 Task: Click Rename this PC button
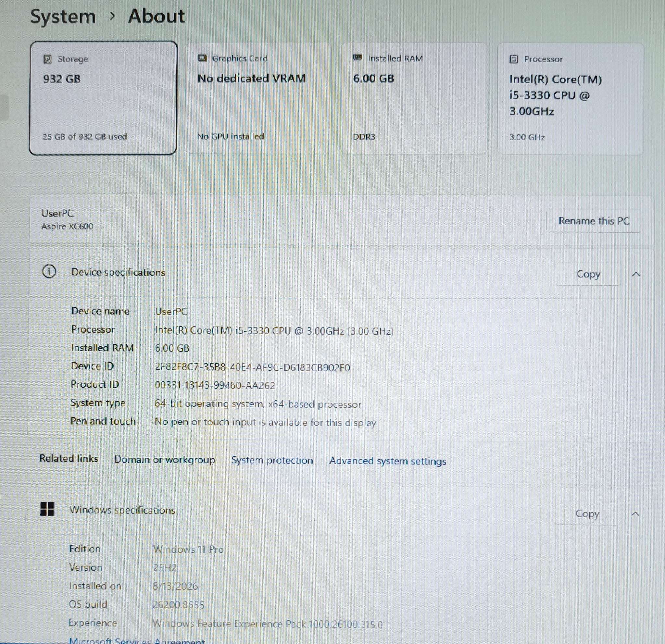(x=594, y=221)
